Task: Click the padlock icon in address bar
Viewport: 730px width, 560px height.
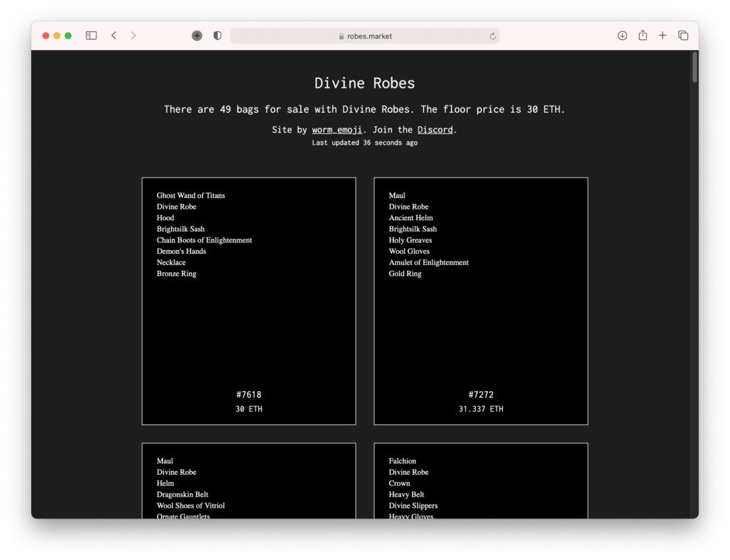Action: click(341, 36)
